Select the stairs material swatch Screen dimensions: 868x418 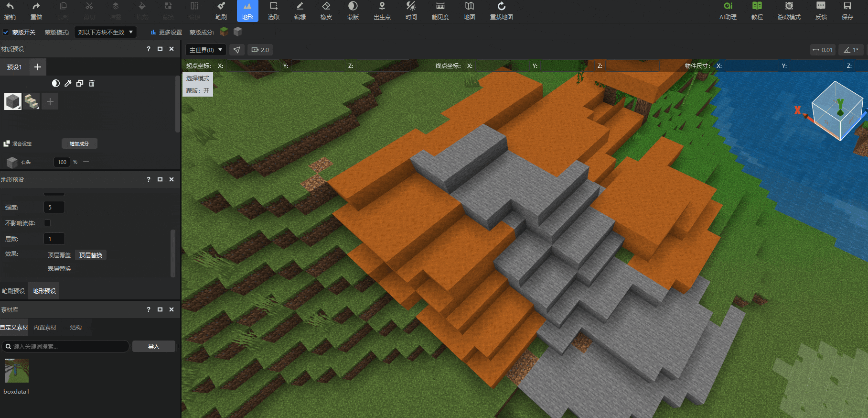32,101
